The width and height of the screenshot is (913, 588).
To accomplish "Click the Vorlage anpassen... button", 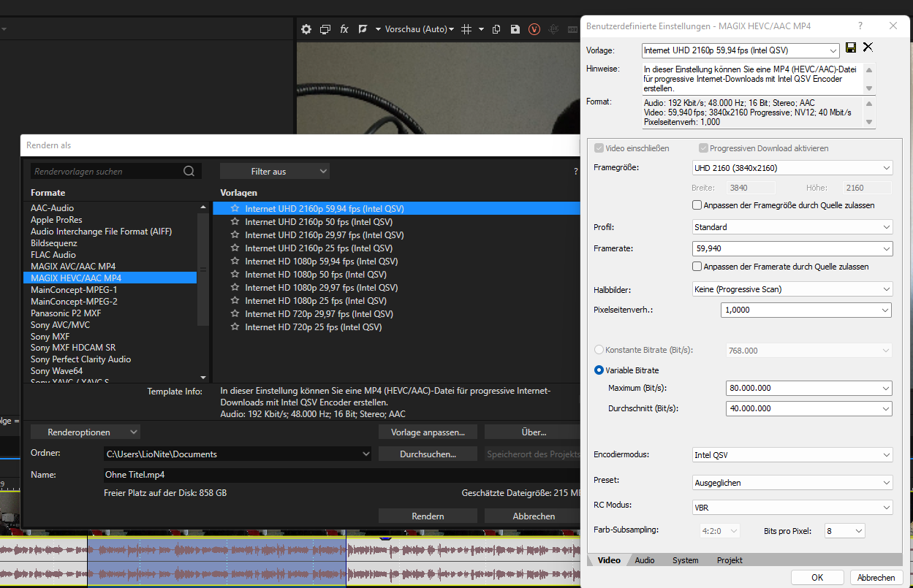I will (x=428, y=432).
